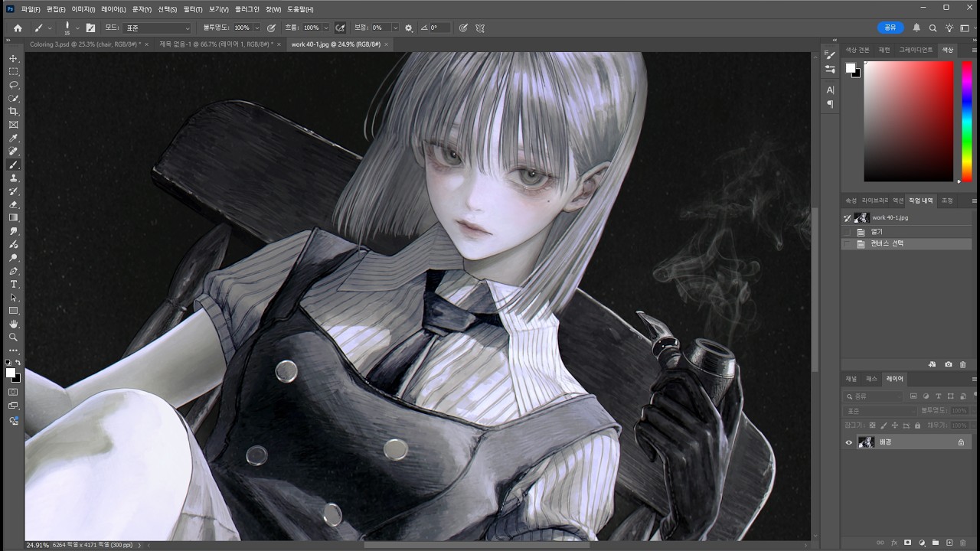Image resolution: width=980 pixels, height=551 pixels.
Task: Click the create new layer icon
Action: 949,543
